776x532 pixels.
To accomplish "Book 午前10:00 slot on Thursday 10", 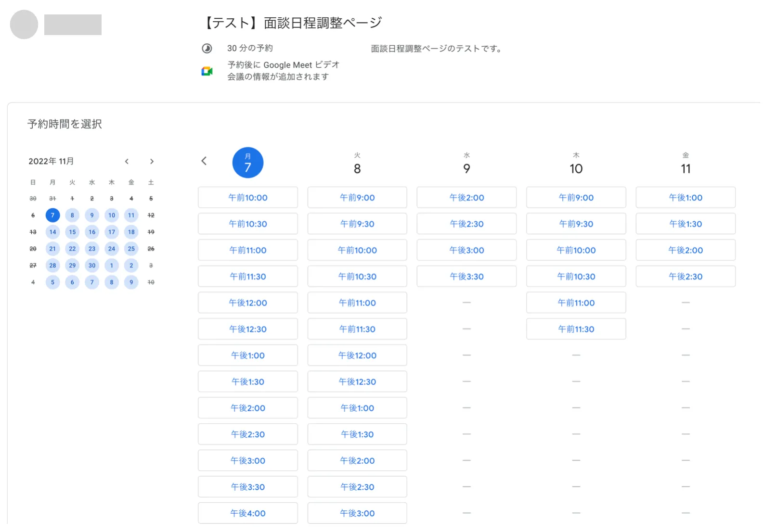I will 576,250.
